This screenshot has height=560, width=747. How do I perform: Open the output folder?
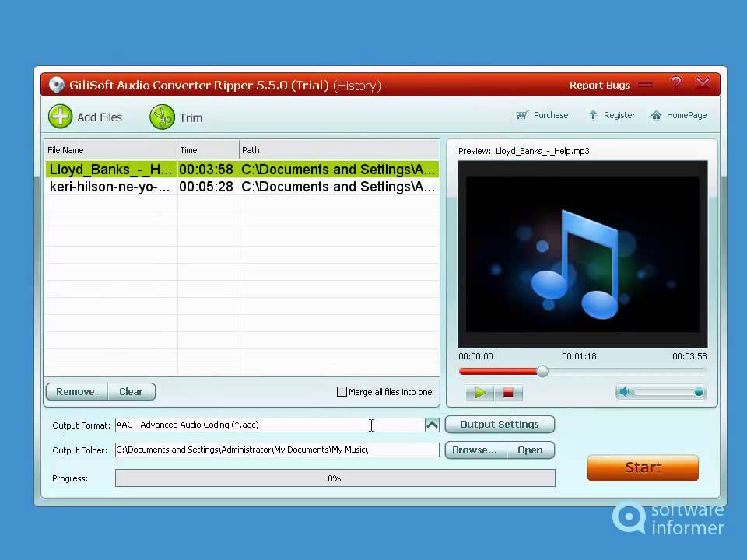[x=530, y=450]
